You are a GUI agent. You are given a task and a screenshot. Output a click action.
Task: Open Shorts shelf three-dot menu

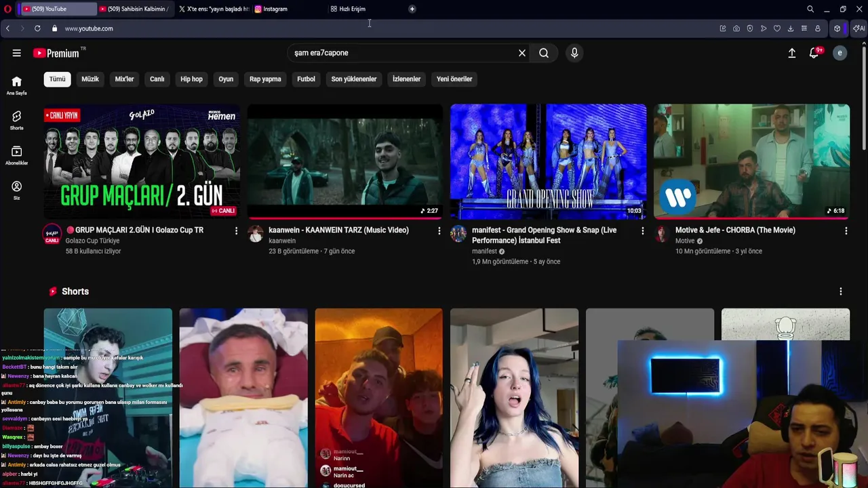tap(841, 291)
